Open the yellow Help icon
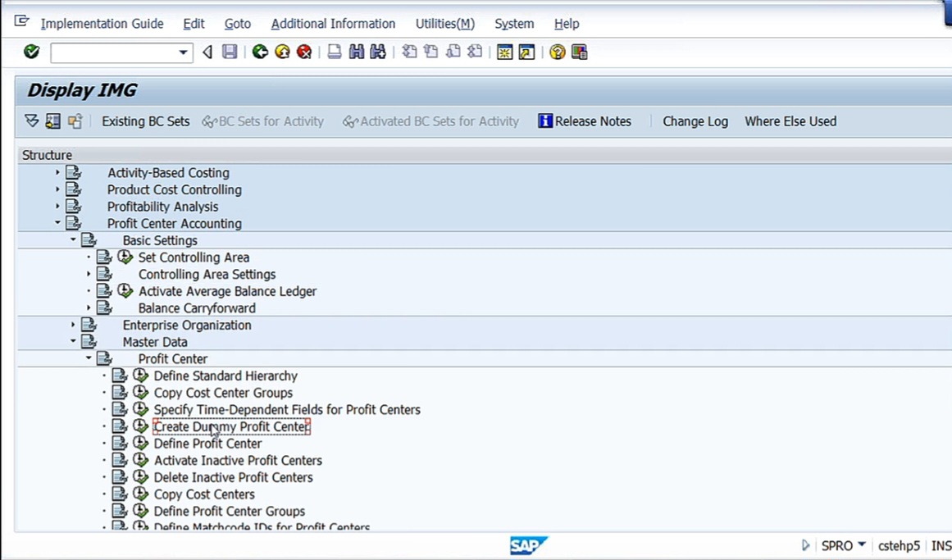The width and height of the screenshot is (952, 560). (557, 52)
